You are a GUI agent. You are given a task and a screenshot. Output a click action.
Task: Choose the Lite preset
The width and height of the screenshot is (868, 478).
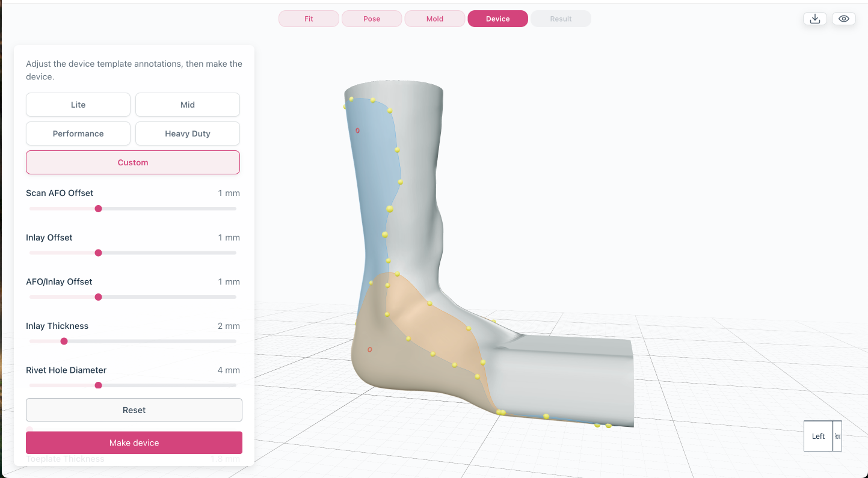click(78, 105)
